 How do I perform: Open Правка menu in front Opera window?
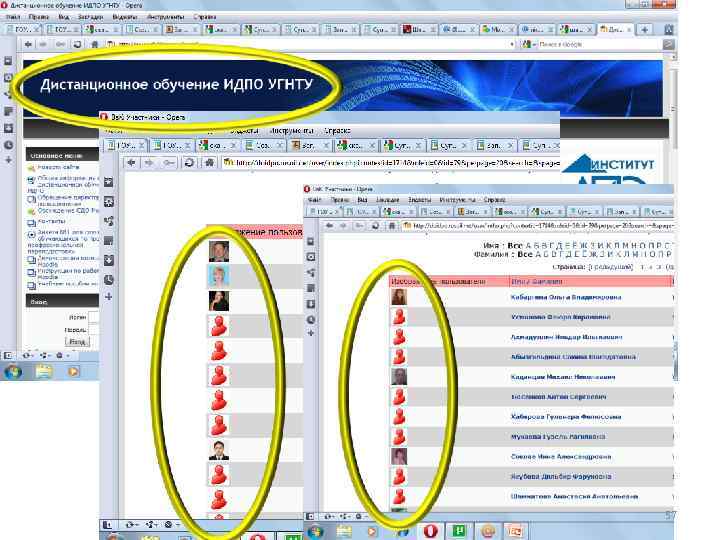(340, 200)
